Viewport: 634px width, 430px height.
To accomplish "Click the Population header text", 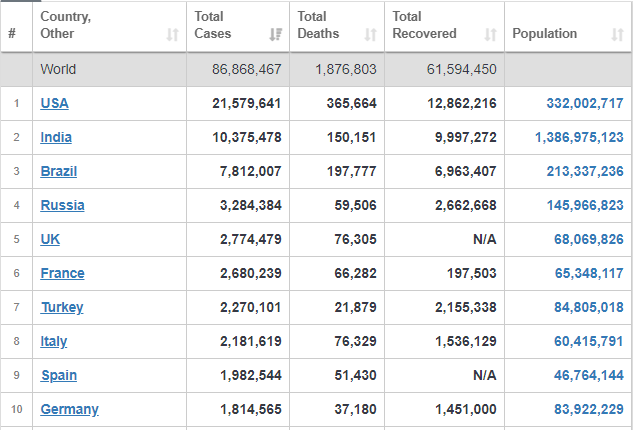I will click(x=544, y=34).
